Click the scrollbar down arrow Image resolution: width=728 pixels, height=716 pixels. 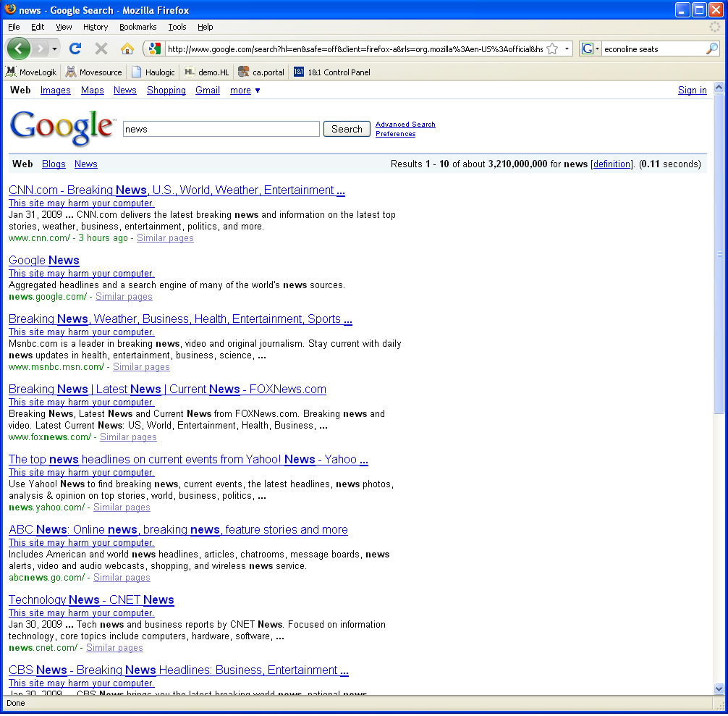click(719, 688)
